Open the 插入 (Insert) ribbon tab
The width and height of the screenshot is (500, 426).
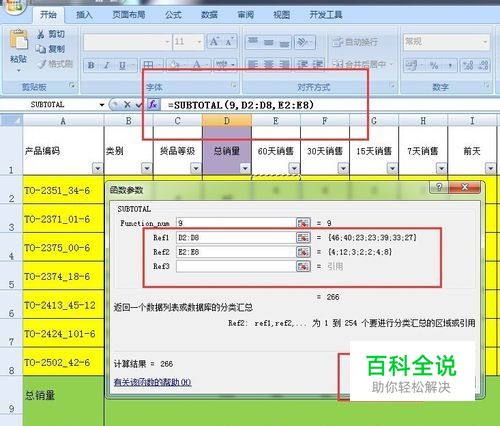tap(84, 15)
